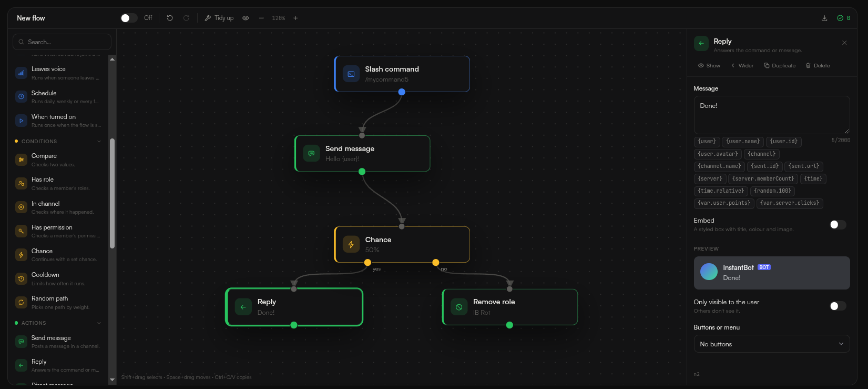The height and width of the screenshot is (389, 868).
Task: Click the blue output port of Slash command
Action: [x=402, y=92]
